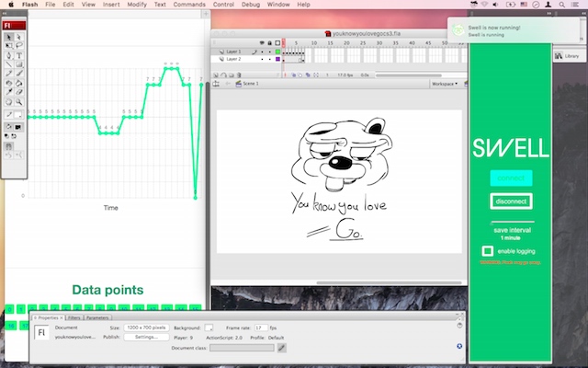Screen dimensions: 588x368
Task: Select the Line tool
Action: [9, 64]
